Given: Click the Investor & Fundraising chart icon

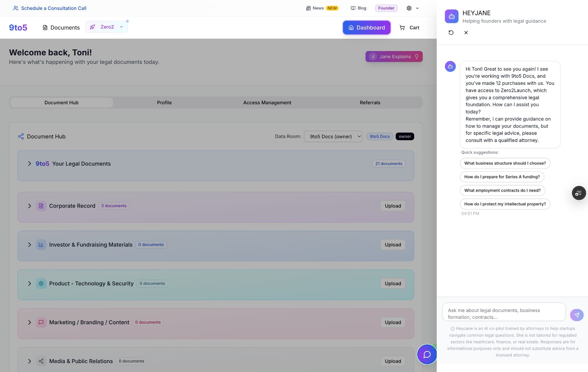Looking at the screenshot, I should click(x=41, y=245).
